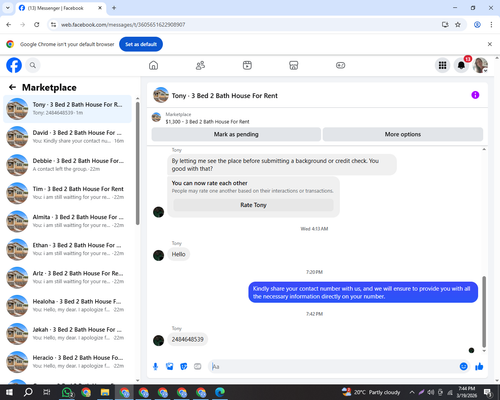This screenshot has width=500, height=400.
Task: Click message text input field
Action: 333,367
